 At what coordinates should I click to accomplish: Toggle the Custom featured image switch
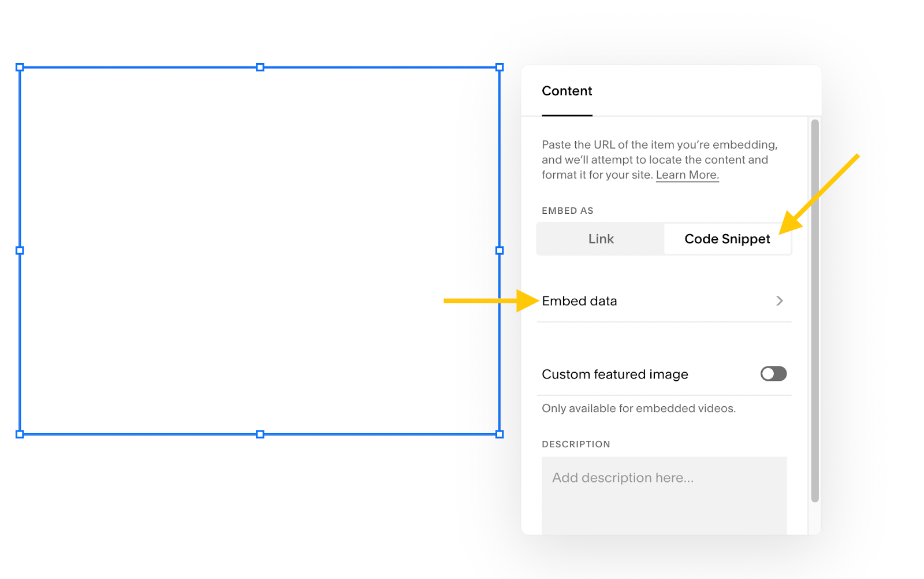click(x=773, y=374)
